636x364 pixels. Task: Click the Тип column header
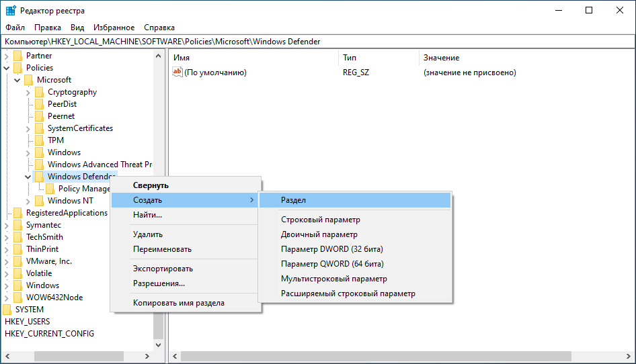pyautogui.click(x=379, y=58)
